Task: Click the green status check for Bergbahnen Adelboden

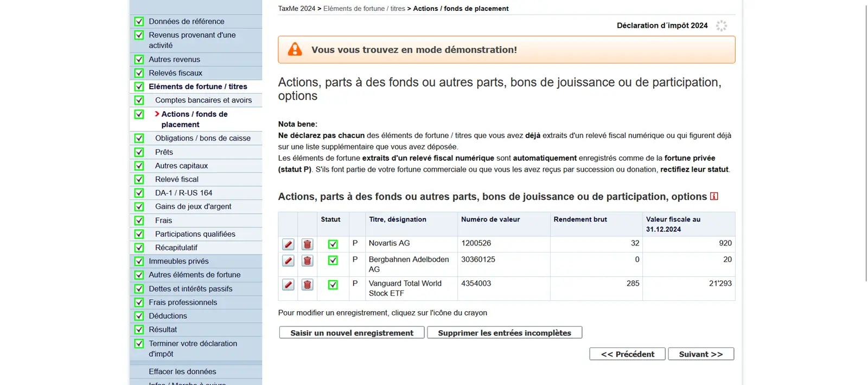Action: tap(333, 261)
